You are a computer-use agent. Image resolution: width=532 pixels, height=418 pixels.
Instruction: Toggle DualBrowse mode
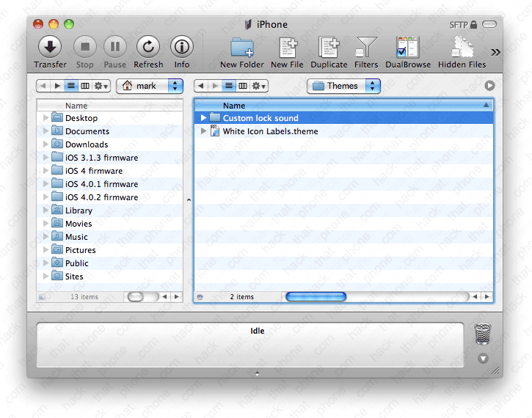pyautogui.click(x=407, y=48)
